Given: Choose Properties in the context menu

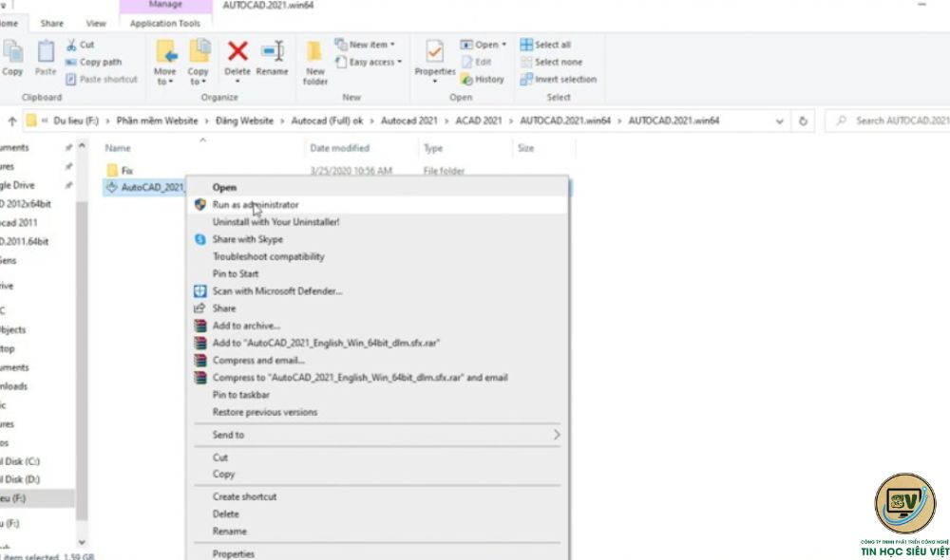Looking at the screenshot, I should point(378,554).
